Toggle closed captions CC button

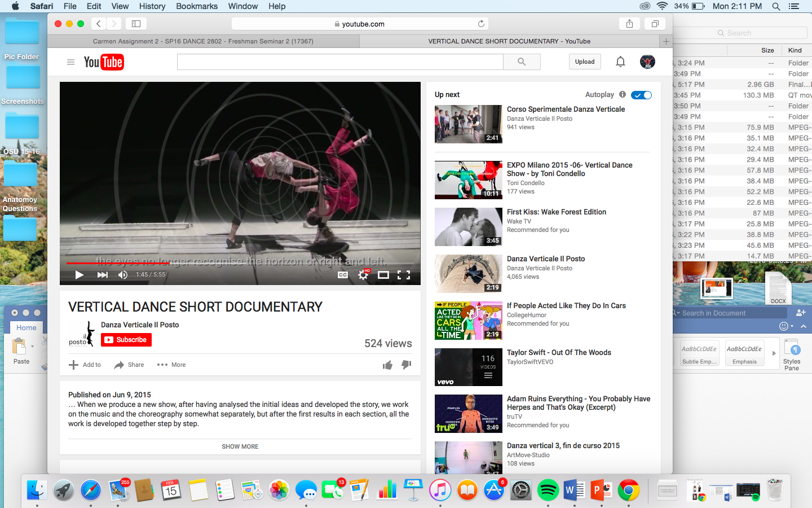pyautogui.click(x=343, y=275)
